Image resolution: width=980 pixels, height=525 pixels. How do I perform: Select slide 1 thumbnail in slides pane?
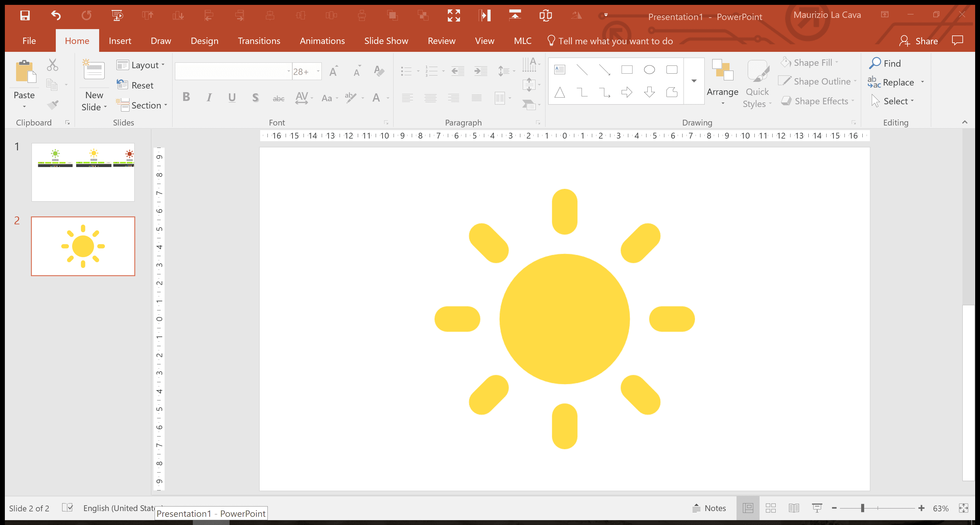tap(82, 172)
